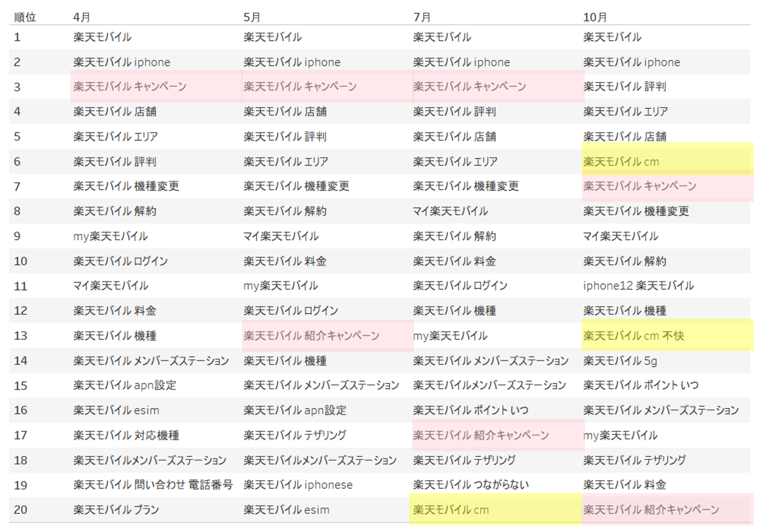The height and width of the screenshot is (532, 760).
Task: Click highlighted 楽天モバイル cm in 7月 column
Action: [x=451, y=510]
